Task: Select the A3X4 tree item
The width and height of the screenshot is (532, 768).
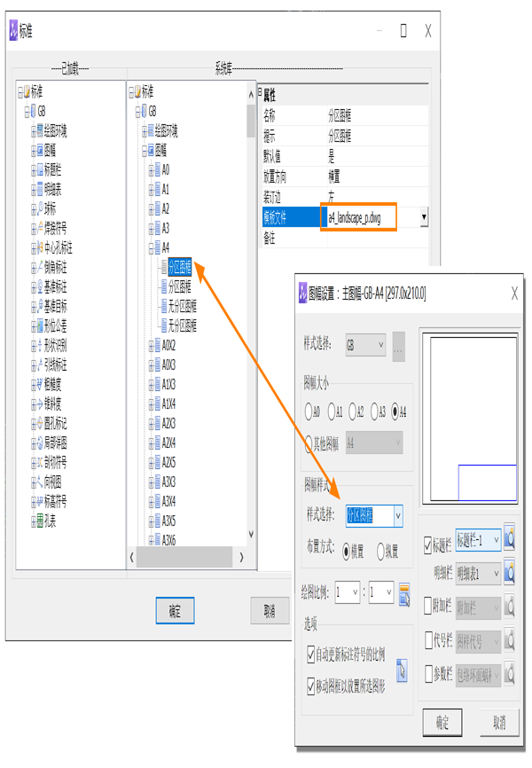Action: [x=168, y=502]
